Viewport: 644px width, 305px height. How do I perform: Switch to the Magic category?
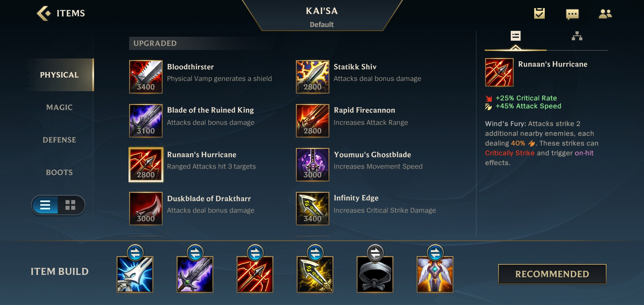click(x=59, y=107)
